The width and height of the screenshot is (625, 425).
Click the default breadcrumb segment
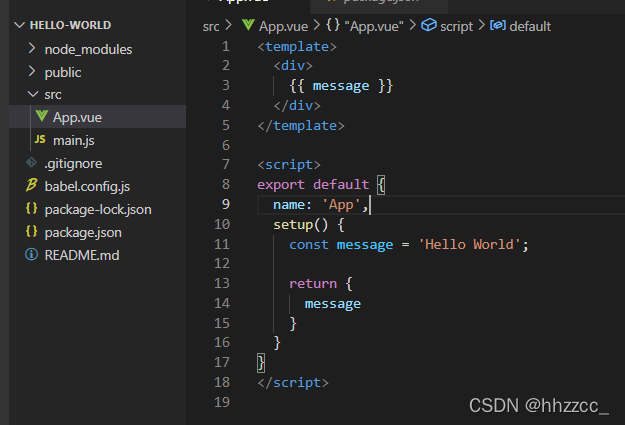tap(530, 26)
